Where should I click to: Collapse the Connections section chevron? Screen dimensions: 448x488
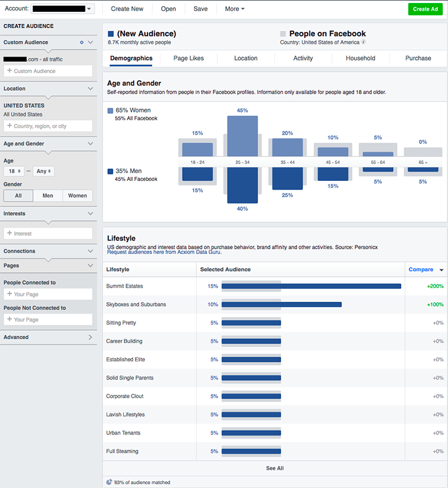click(x=91, y=251)
